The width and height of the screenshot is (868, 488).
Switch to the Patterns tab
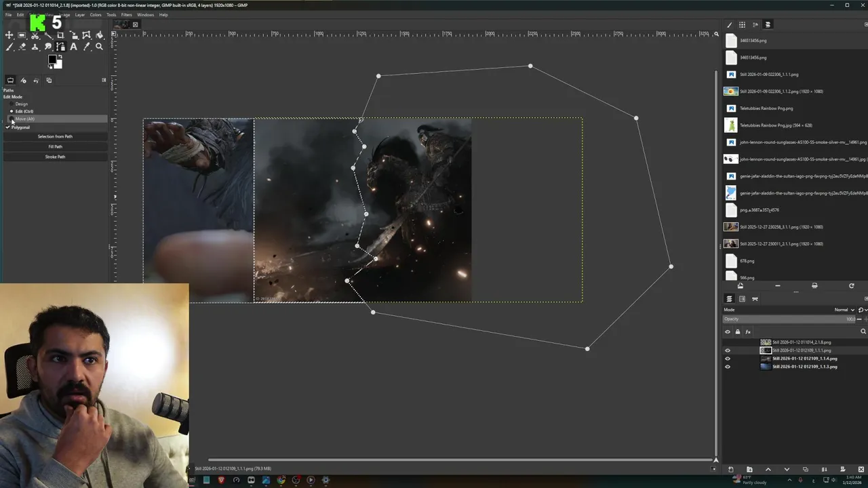[743, 25]
